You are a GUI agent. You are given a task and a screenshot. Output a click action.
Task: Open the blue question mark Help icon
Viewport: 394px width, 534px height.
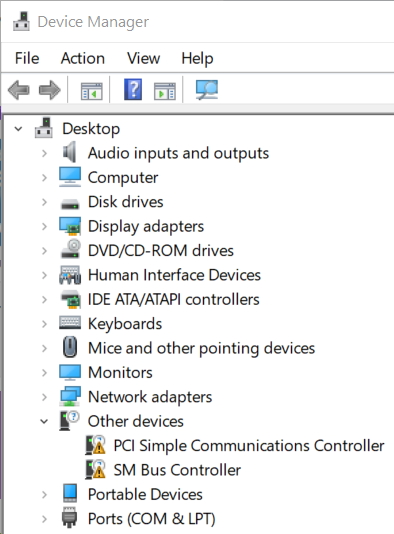pos(133,89)
